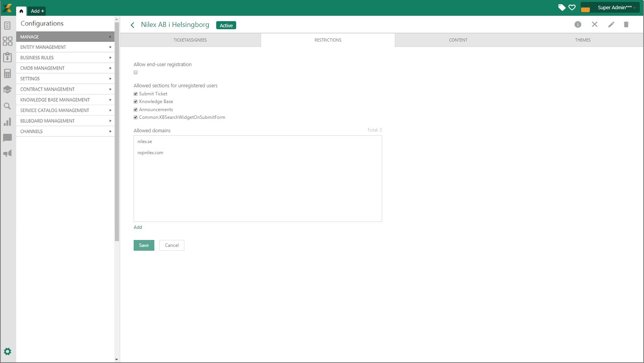Open the search magnifier sidebar icon

[7, 106]
